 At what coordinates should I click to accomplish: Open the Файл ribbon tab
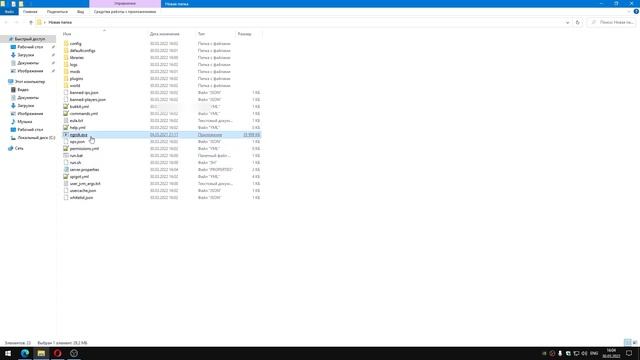(9, 12)
